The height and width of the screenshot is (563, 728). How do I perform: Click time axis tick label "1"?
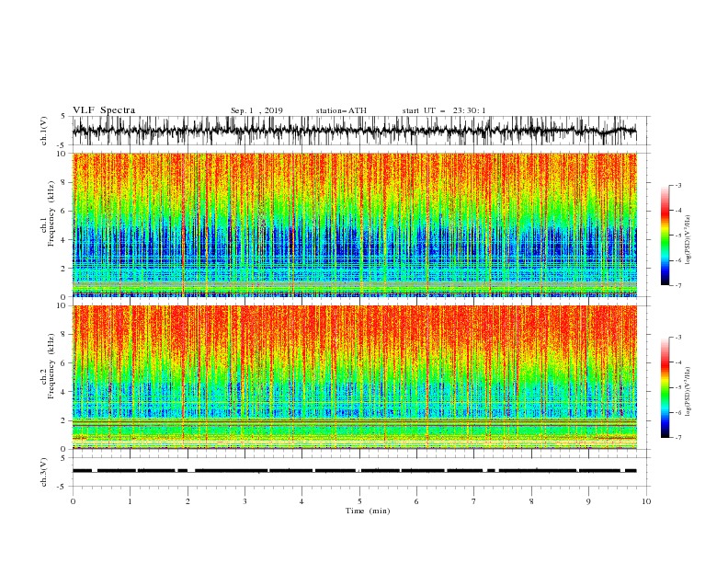click(130, 501)
